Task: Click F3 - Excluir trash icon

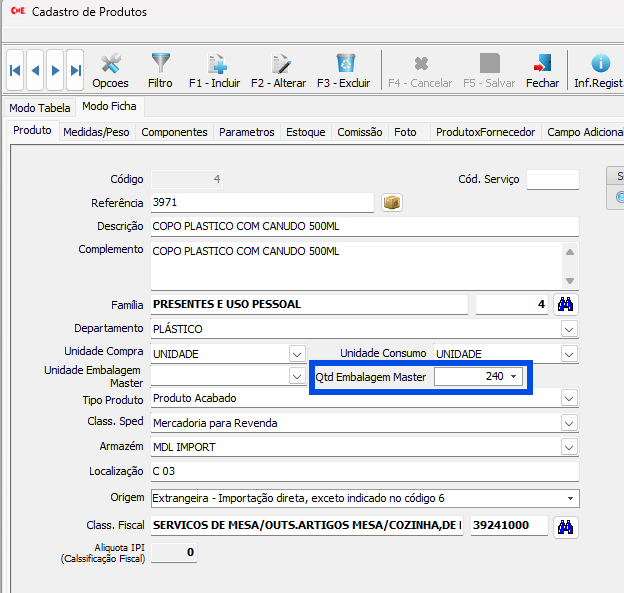Action: tap(344, 70)
